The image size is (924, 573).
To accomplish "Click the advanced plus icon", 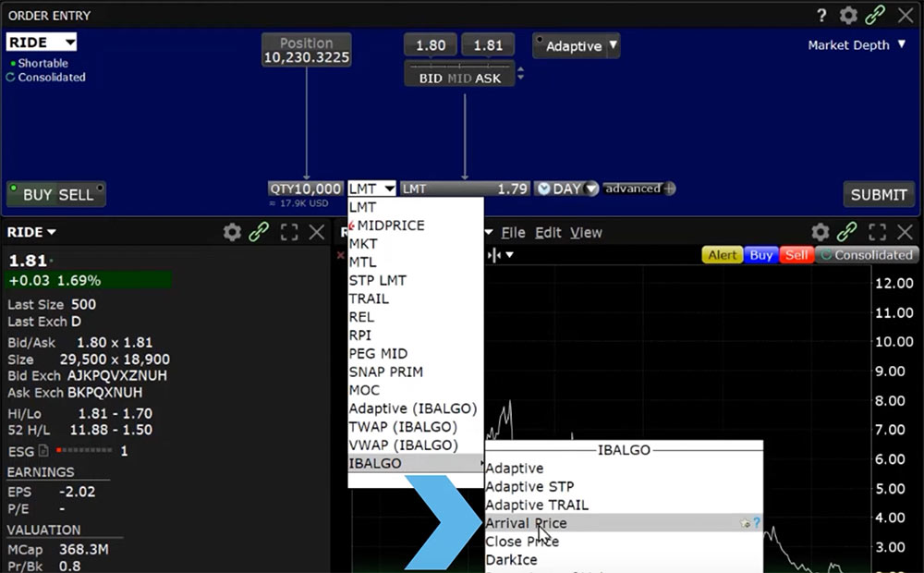I will (669, 189).
